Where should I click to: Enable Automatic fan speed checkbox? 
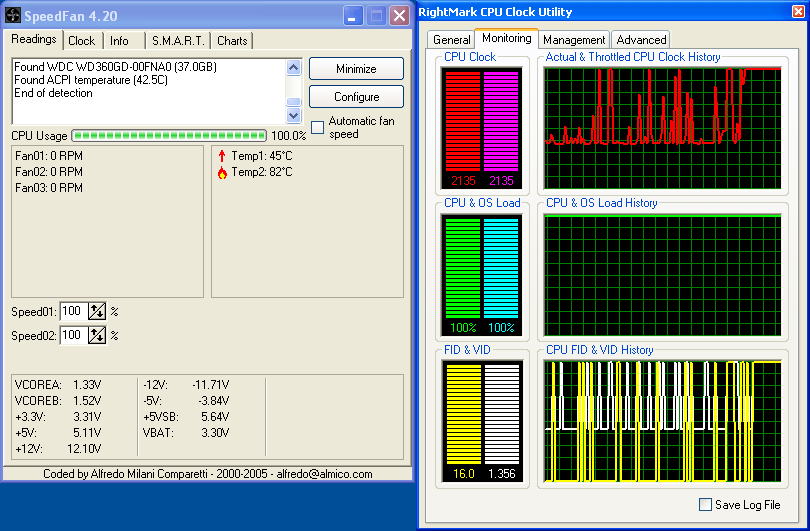[318, 127]
